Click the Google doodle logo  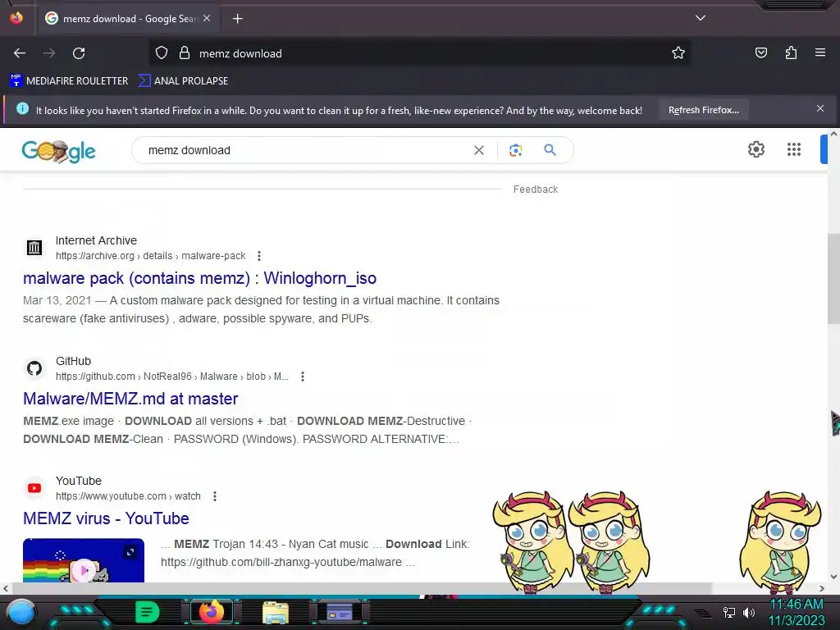[58, 151]
